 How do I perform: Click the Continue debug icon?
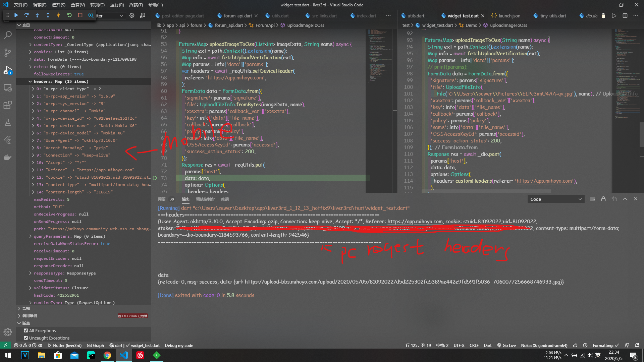[x=16, y=15]
